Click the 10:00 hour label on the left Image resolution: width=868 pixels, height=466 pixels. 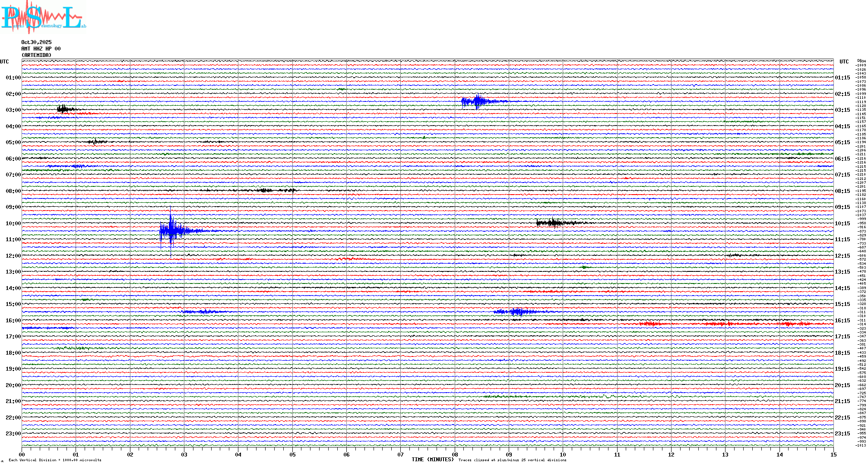(x=13, y=224)
